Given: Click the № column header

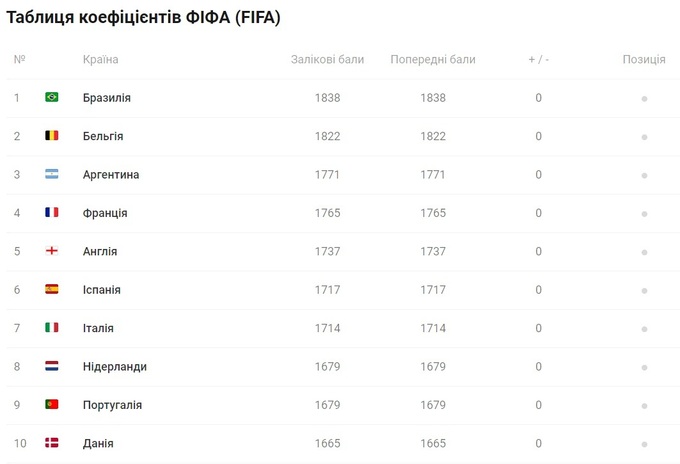Looking at the screenshot, I should pyautogui.click(x=19, y=59).
